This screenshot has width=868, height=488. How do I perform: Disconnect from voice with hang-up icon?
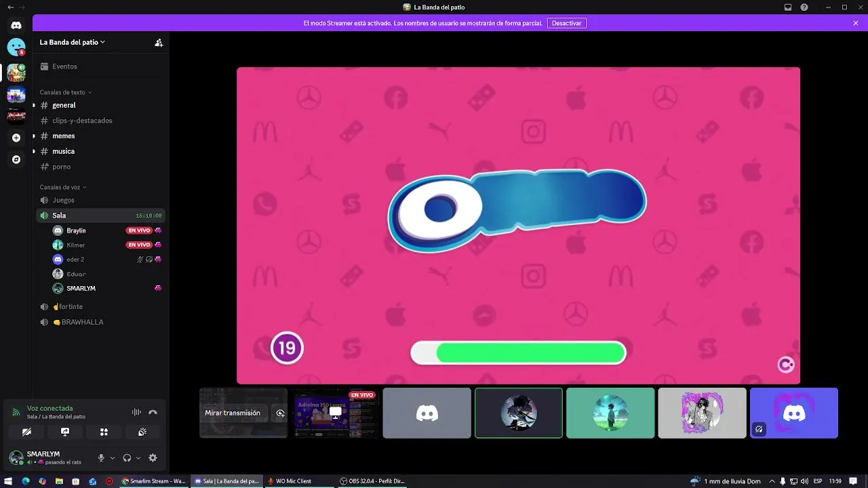(153, 412)
